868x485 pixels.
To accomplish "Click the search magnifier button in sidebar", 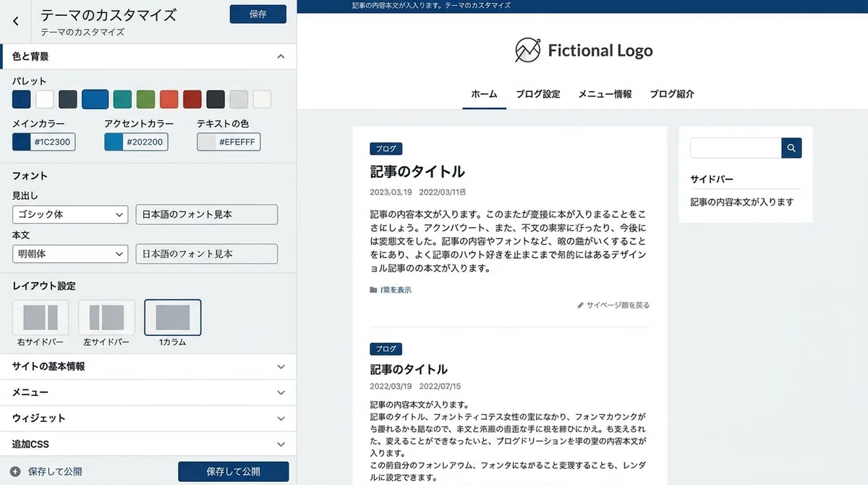I will coord(791,148).
